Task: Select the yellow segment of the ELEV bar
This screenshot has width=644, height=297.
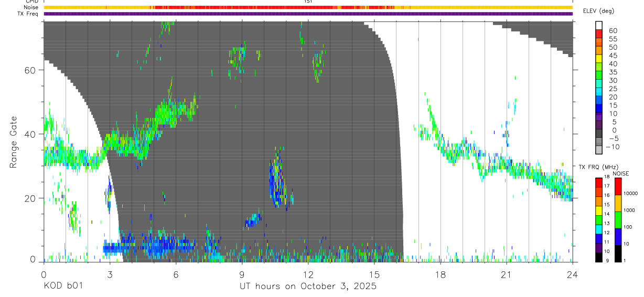Action: [599, 59]
